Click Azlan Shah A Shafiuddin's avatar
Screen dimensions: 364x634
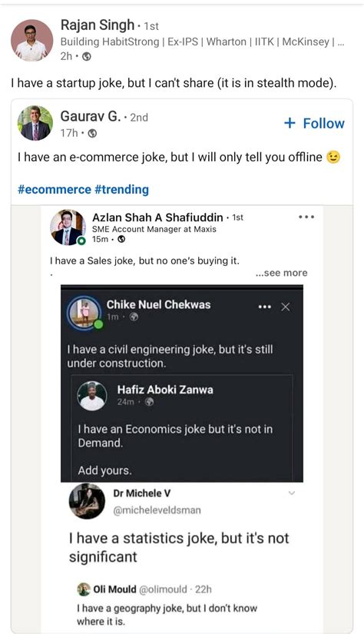click(x=68, y=227)
